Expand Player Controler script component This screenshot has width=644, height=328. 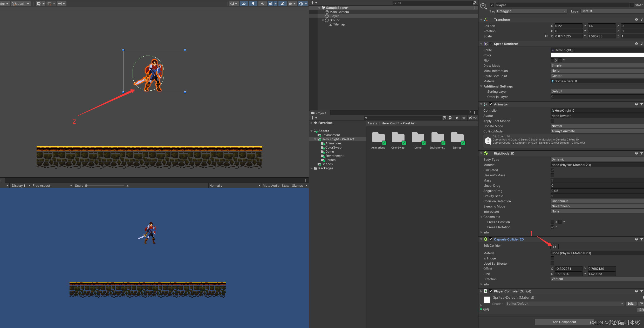[481, 291]
